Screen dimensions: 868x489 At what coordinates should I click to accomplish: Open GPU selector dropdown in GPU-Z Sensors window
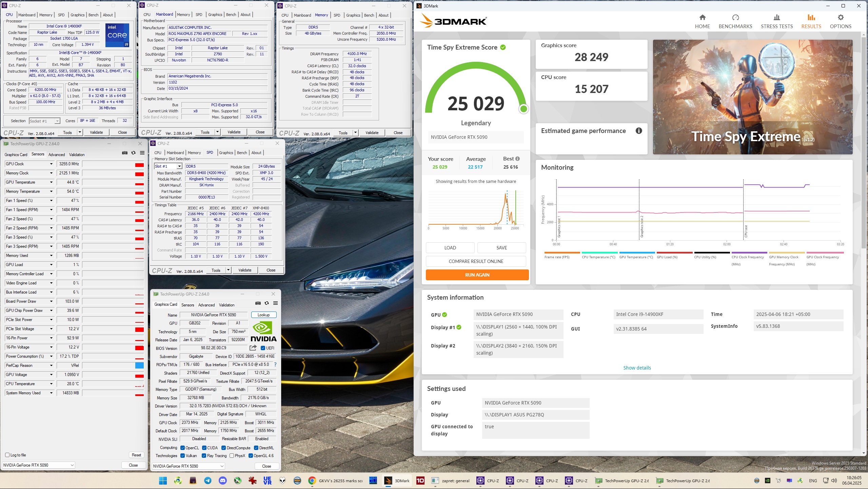coord(39,465)
